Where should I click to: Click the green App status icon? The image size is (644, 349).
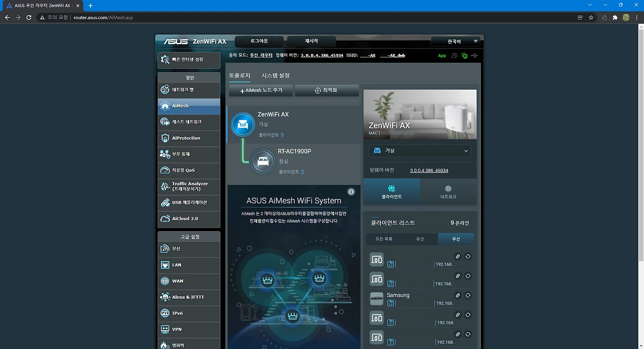442,55
